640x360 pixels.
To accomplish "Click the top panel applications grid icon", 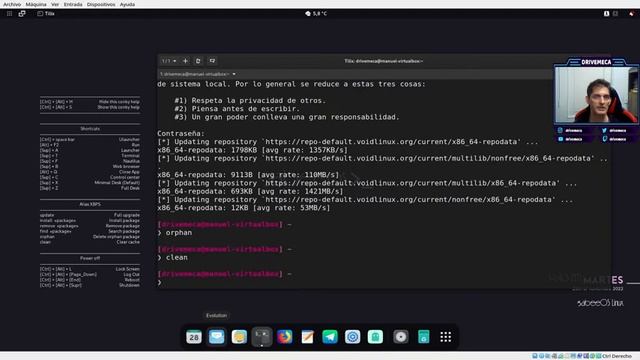I will [x=9, y=13].
